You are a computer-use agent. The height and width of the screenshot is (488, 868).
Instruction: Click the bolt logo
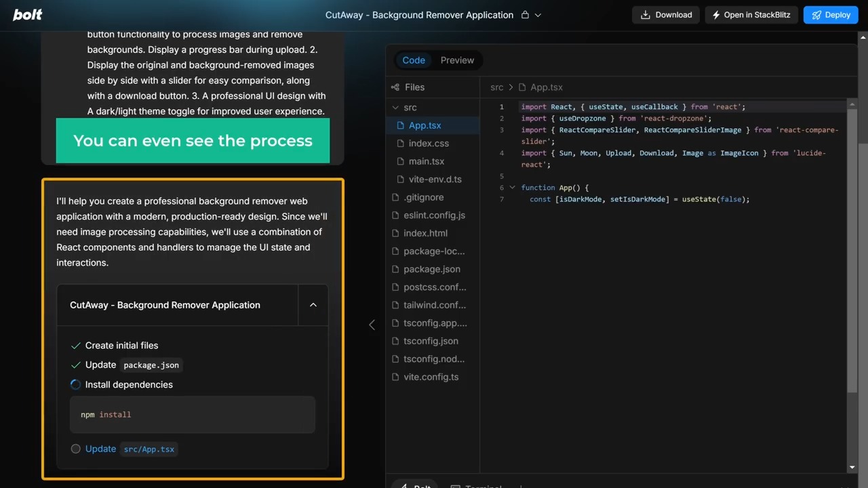(27, 15)
